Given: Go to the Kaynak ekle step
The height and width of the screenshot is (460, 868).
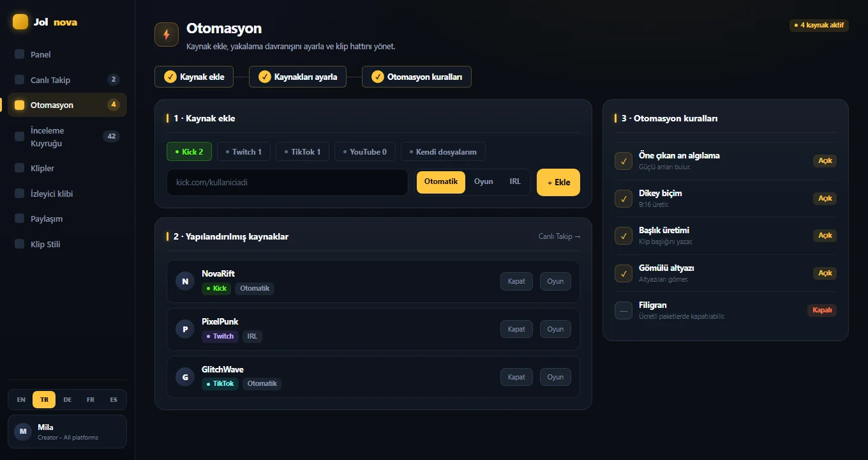Looking at the screenshot, I should click(x=194, y=77).
